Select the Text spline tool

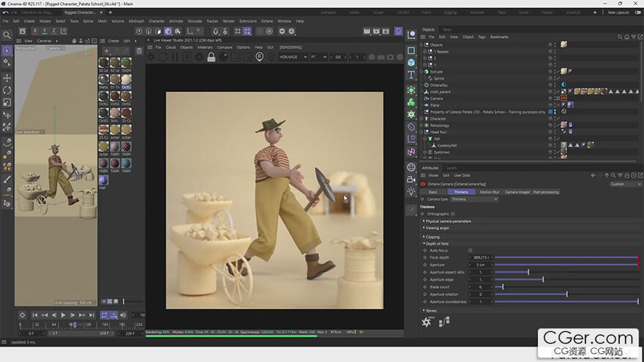(x=411, y=75)
